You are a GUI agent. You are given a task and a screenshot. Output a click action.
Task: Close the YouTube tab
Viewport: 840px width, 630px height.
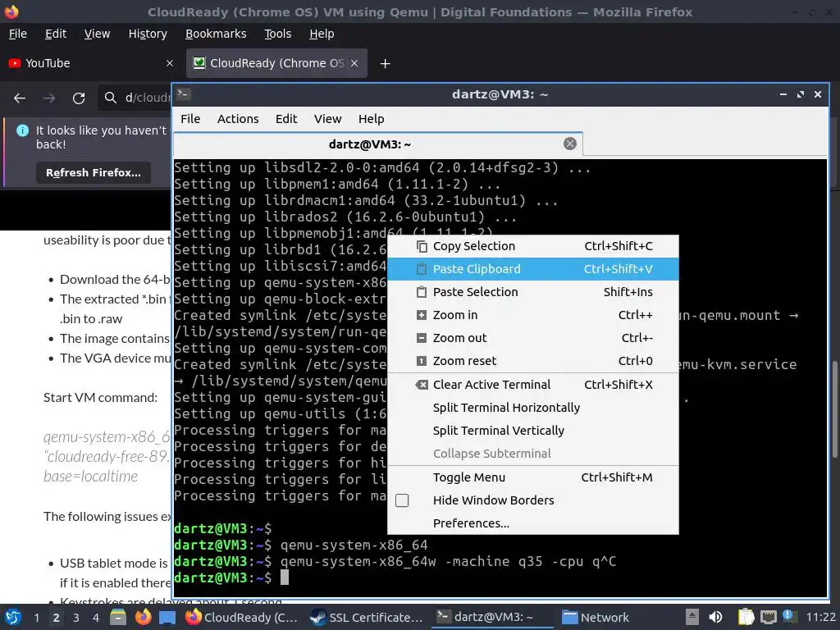point(170,63)
